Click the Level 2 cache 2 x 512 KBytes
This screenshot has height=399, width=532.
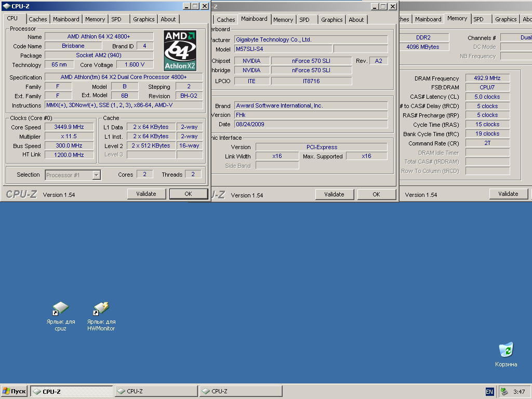pos(151,145)
